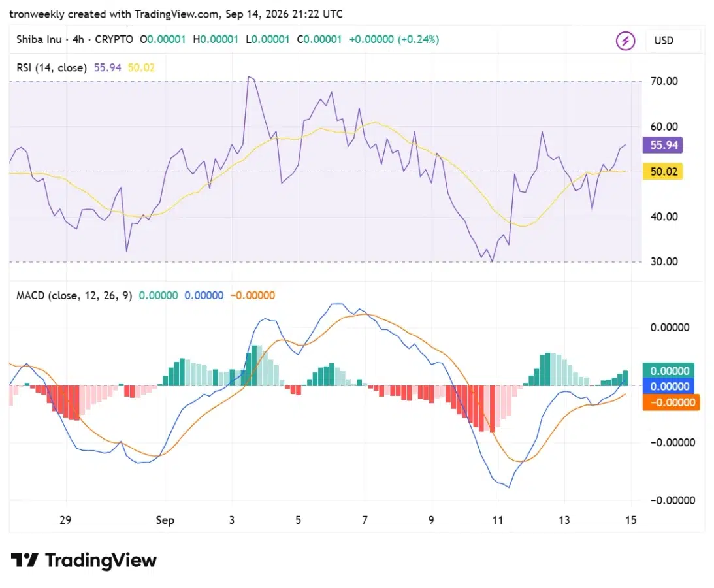Click the yellow 50.02 RSI MA tag
This screenshot has width=714, height=588.
pyautogui.click(x=662, y=172)
